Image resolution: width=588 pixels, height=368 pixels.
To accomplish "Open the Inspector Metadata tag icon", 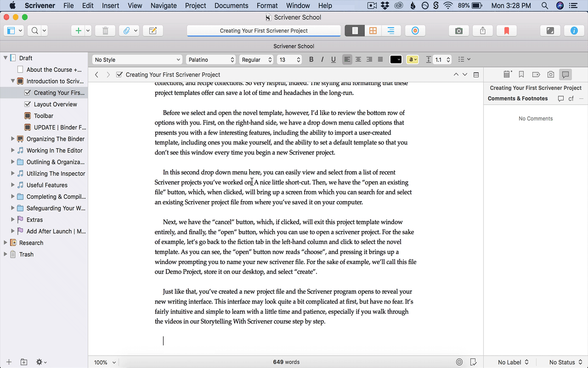I will [536, 74].
